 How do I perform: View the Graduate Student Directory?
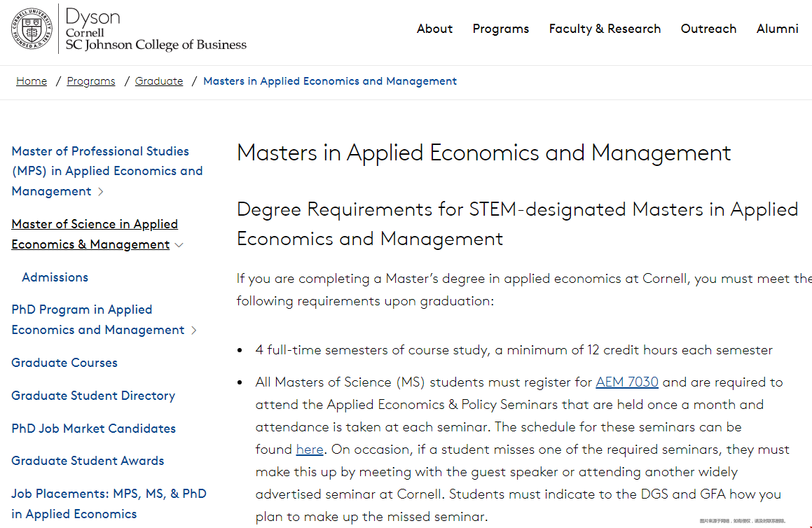tap(93, 396)
